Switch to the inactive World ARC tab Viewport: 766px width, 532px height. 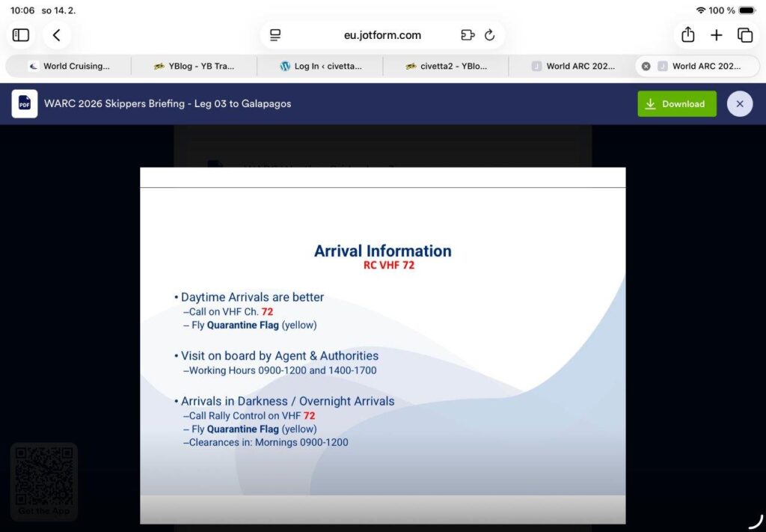click(x=572, y=66)
